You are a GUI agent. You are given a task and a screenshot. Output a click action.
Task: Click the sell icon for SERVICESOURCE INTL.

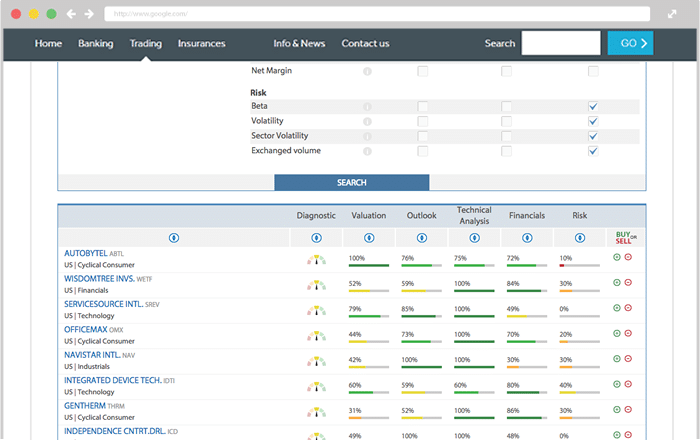[x=628, y=308]
